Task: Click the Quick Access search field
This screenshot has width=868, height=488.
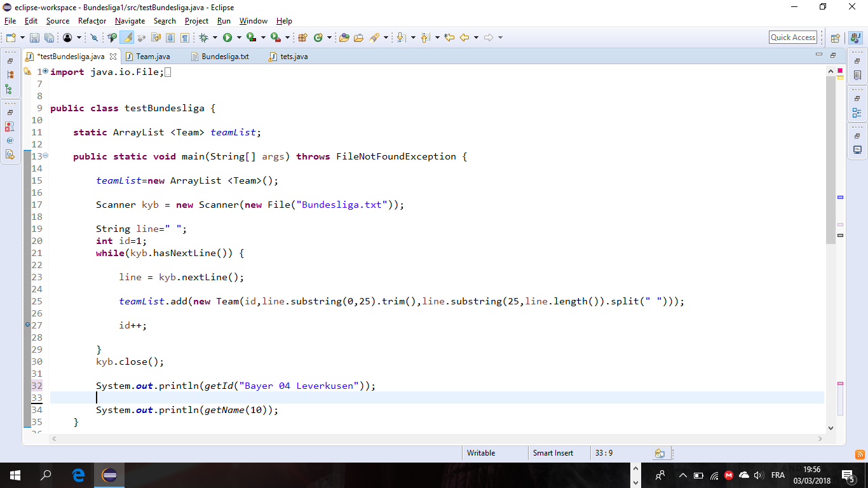Action: [793, 37]
